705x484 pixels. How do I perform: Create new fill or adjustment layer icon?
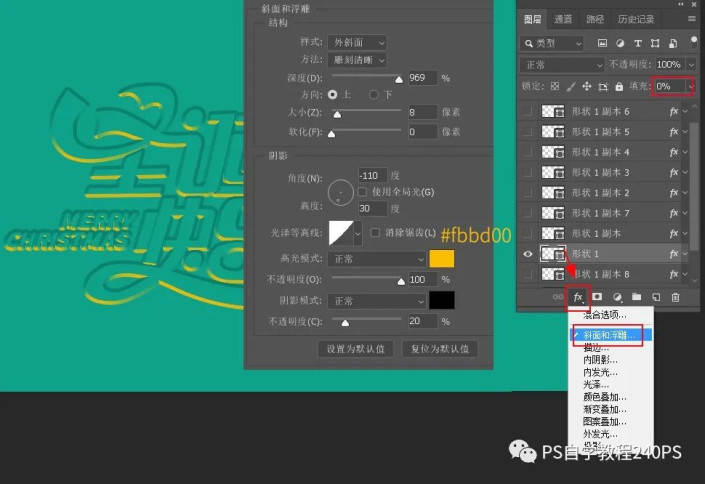617,297
